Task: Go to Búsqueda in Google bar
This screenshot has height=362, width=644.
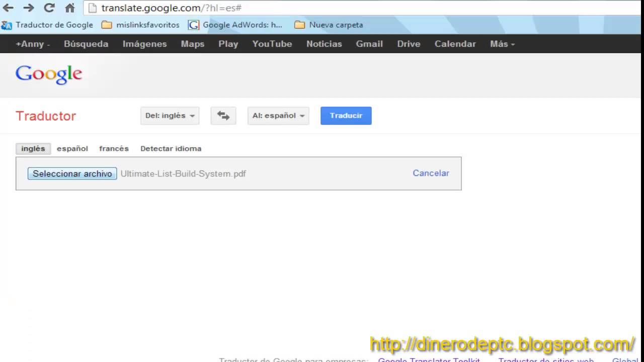Action: 86,44
